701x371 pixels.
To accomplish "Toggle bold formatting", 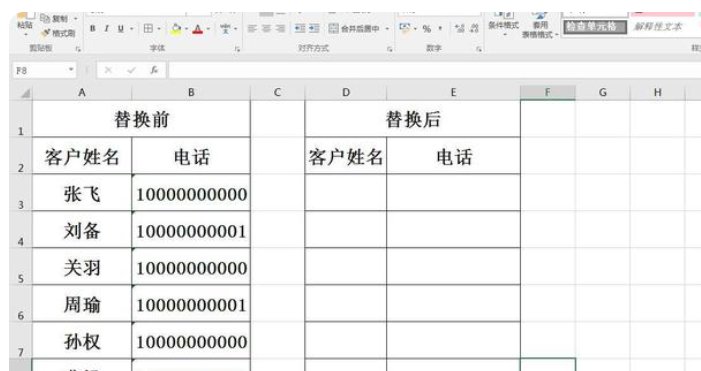I will point(93,29).
